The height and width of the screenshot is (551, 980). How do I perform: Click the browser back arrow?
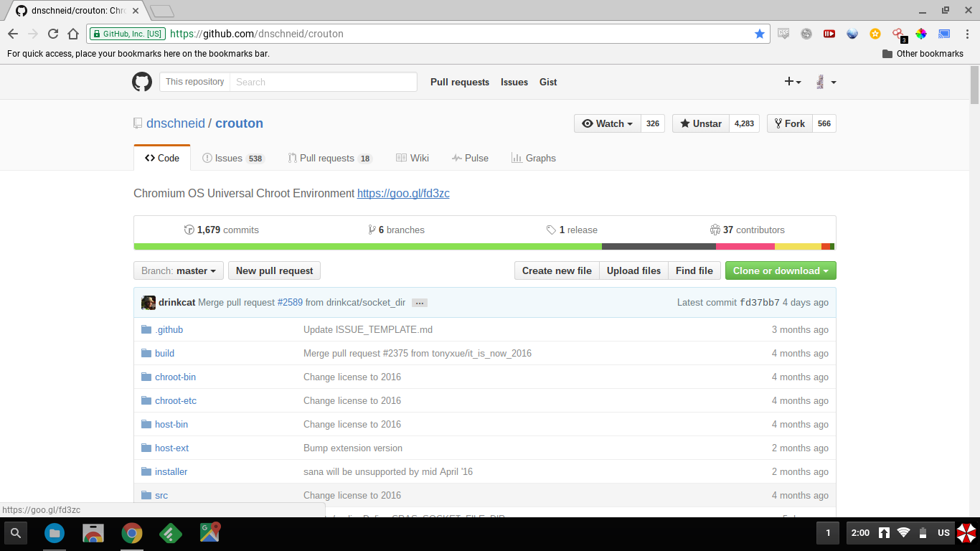[x=13, y=34]
